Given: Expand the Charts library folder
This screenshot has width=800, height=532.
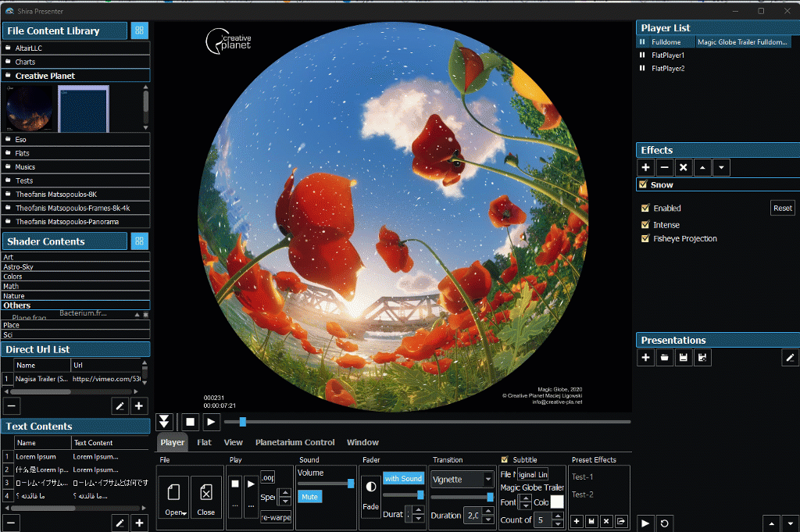Looking at the screenshot, I should pyautogui.click(x=76, y=62).
